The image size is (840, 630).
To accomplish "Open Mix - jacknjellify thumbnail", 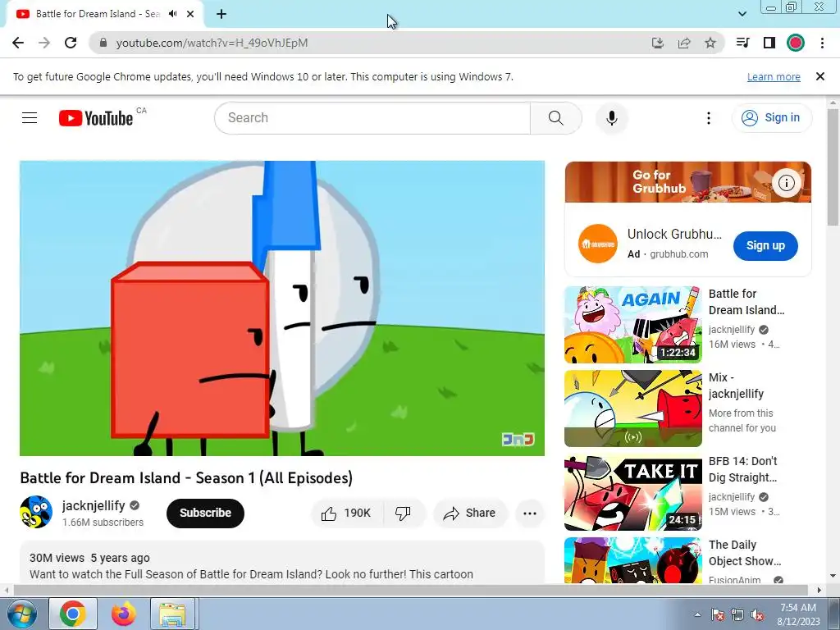I will 632,409.
